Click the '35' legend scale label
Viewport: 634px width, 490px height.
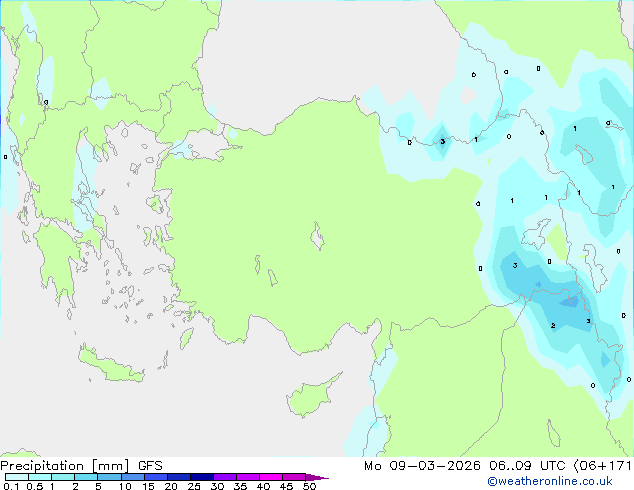coord(240,486)
